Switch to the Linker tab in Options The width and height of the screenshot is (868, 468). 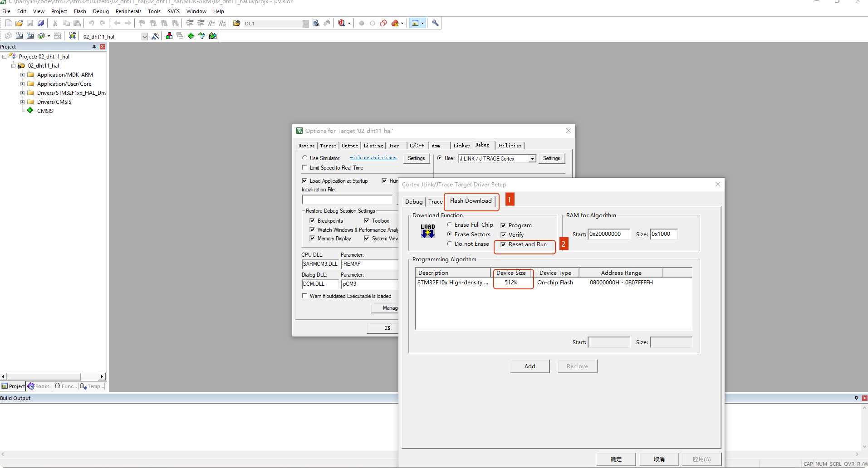[461, 146]
